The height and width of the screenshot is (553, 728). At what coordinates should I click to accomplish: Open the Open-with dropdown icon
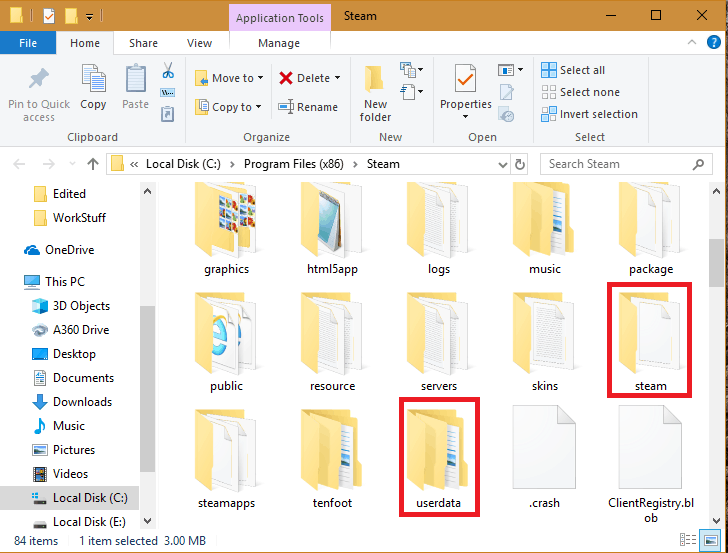tap(511, 70)
